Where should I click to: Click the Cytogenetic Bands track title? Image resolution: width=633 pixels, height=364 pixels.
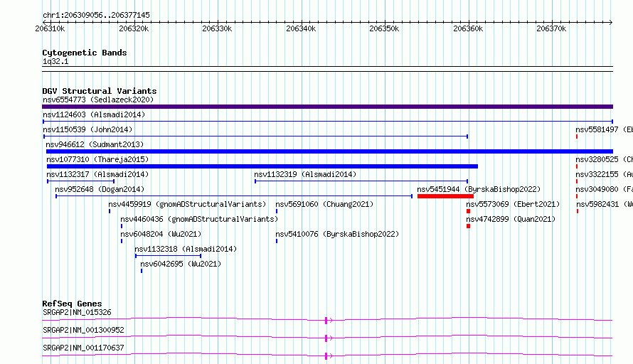[85, 53]
